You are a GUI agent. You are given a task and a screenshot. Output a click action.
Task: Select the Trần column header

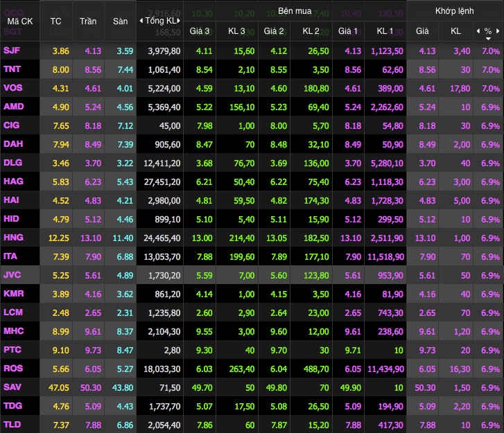click(x=88, y=21)
